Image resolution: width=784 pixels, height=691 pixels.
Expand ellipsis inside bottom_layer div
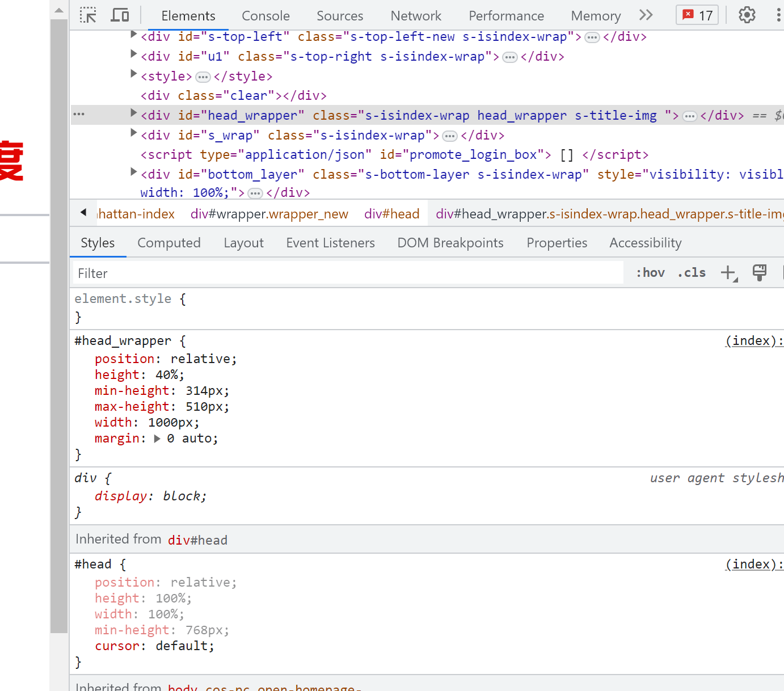pyautogui.click(x=255, y=193)
